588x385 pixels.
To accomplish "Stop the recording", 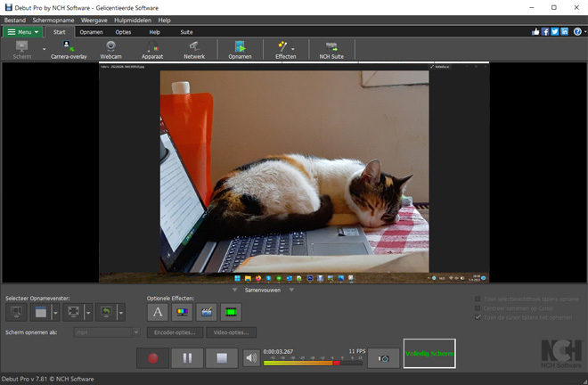I will coord(222,358).
